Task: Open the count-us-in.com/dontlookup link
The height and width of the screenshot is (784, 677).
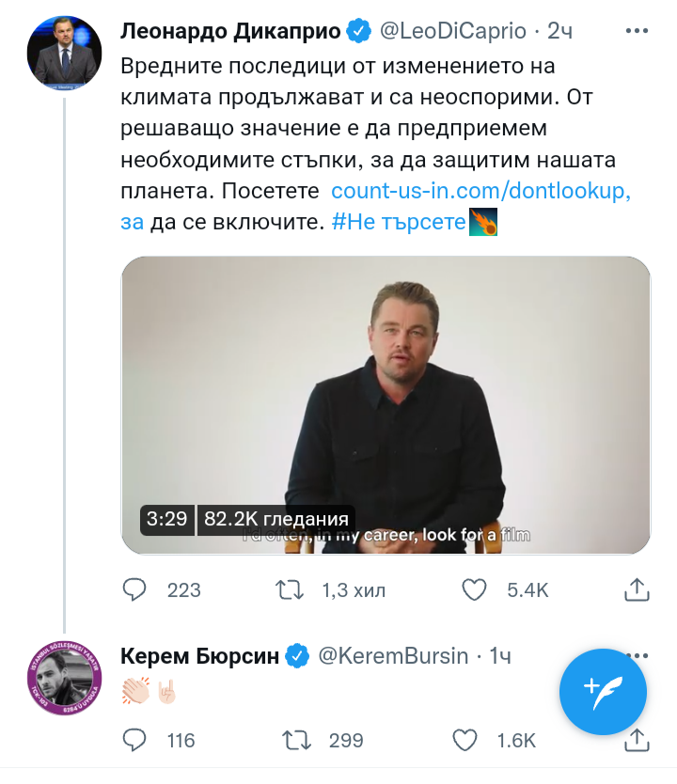Action: (x=480, y=191)
